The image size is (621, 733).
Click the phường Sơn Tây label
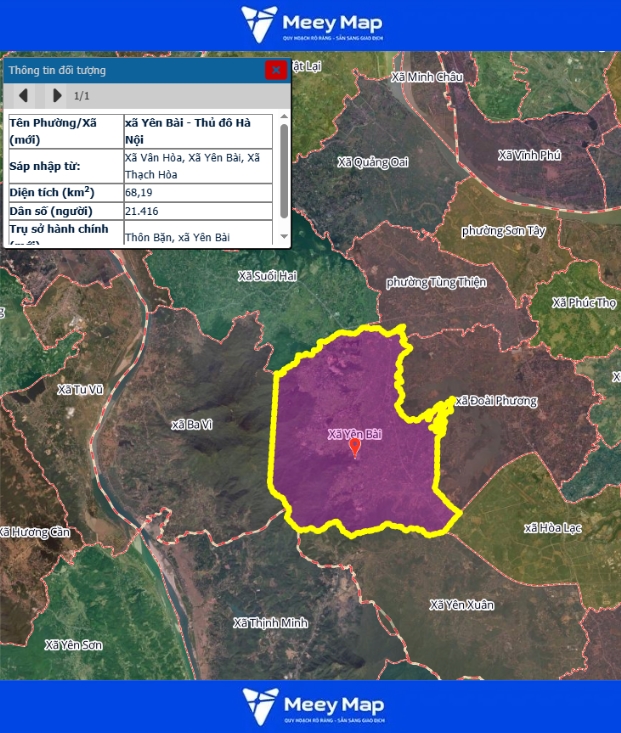pyautogui.click(x=504, y=230)
